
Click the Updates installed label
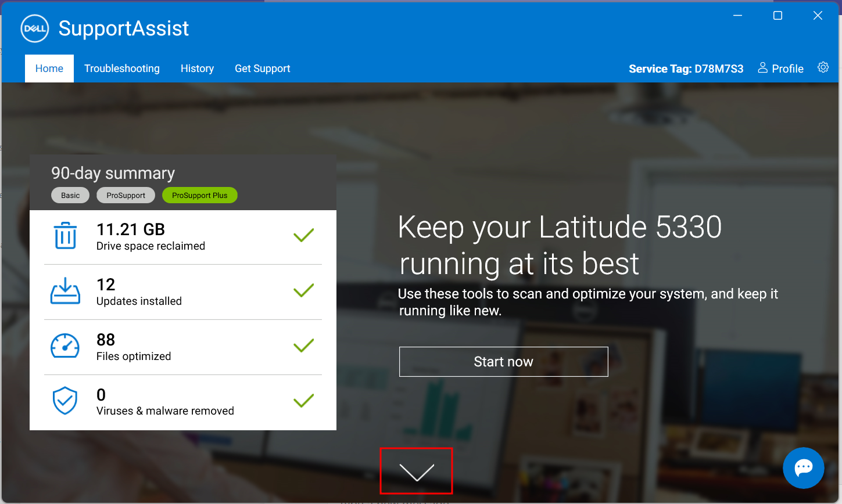[x=139, y=301]
